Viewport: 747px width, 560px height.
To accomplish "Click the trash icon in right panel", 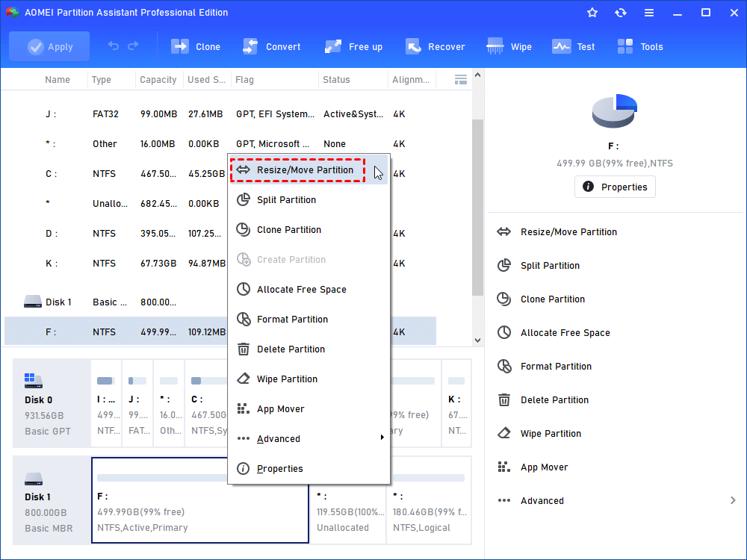I will 504,399.
